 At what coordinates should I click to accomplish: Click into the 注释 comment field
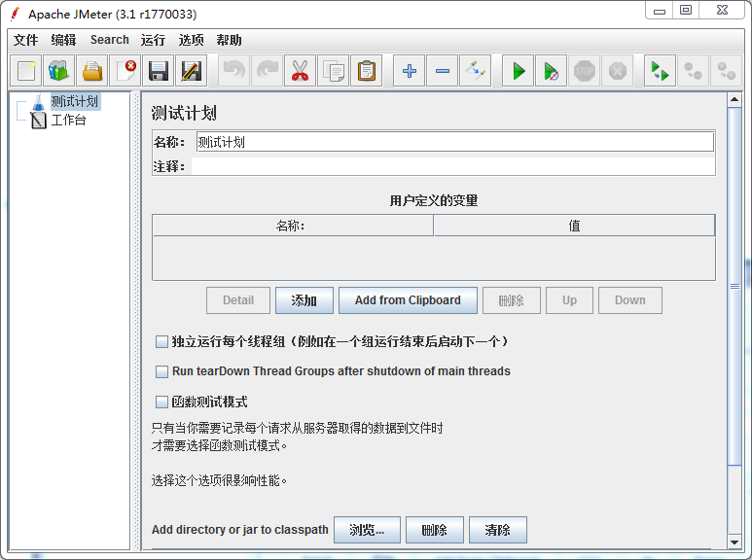[x=452, y=166]
